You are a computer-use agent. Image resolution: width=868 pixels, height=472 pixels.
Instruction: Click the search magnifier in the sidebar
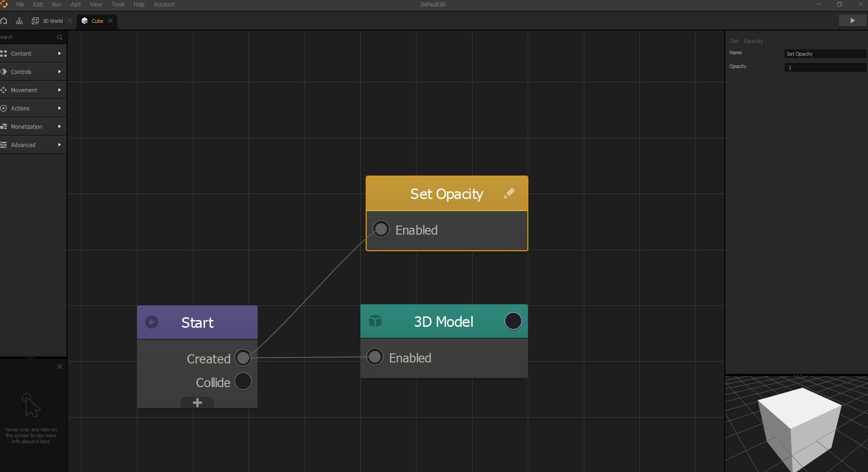(59, 37)
